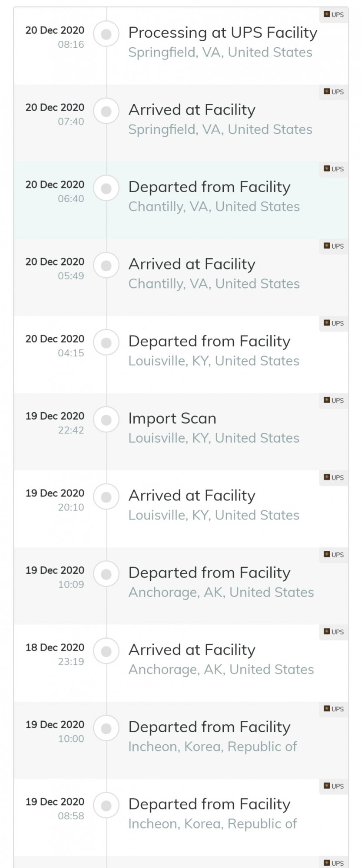
Task: Click the "Processing at UPS Facility" status title
Action: coord(223,33)
